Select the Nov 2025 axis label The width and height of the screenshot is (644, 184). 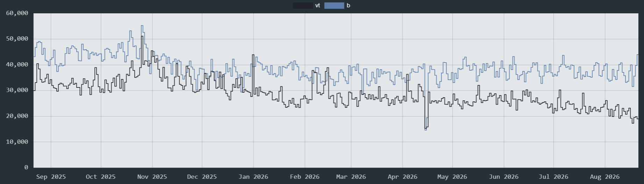[152, 177]
